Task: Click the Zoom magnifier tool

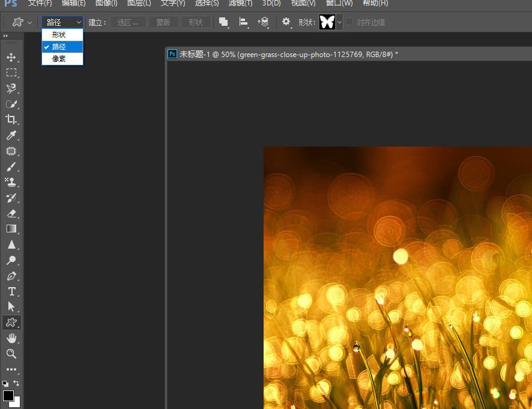Action: pos(11,354)
